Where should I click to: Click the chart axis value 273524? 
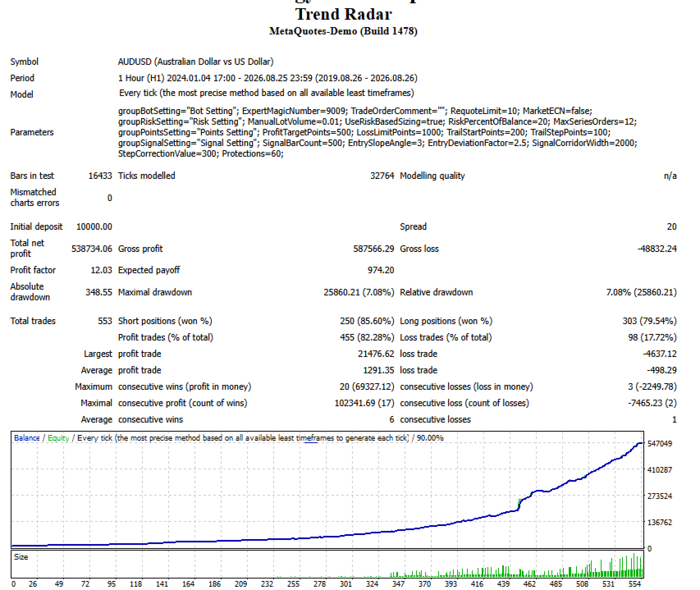click(x=660, y=496)
